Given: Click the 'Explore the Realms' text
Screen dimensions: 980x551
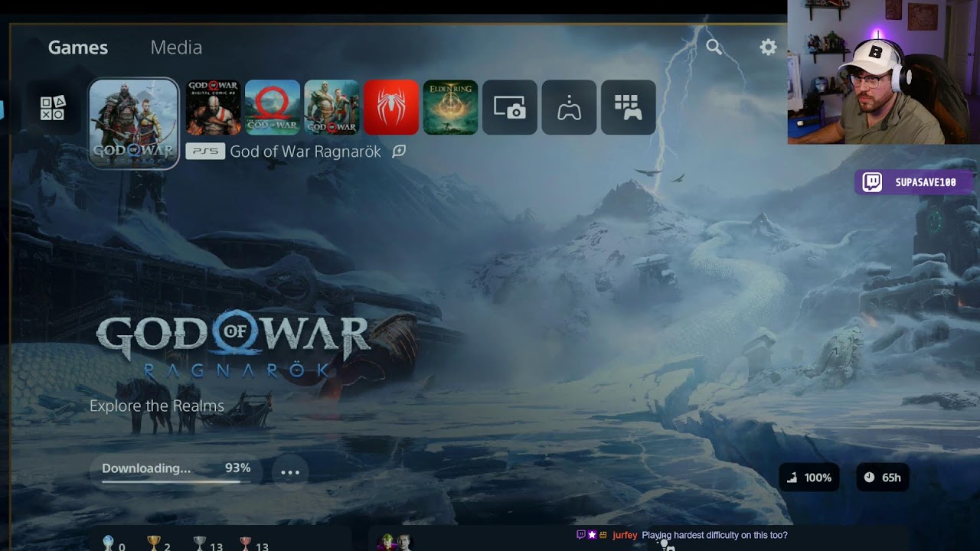Looking at the screenshot, I should coord(157,406).
